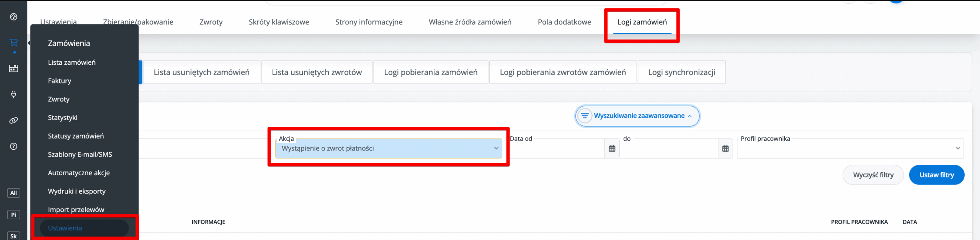The width and height of the screenshot is (980, 240).
Task: Click the warehouse icon in sidebar
Action: (x=13, y=69)
